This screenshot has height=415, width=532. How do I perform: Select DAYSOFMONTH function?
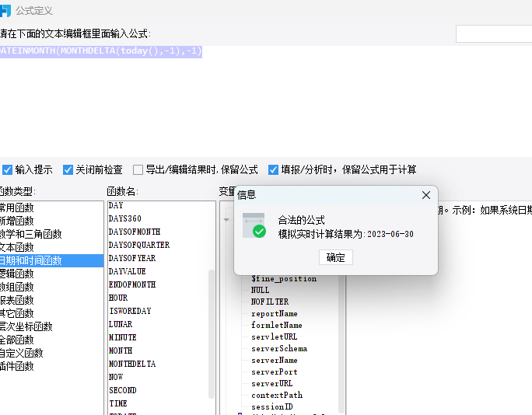click(135, 232)
